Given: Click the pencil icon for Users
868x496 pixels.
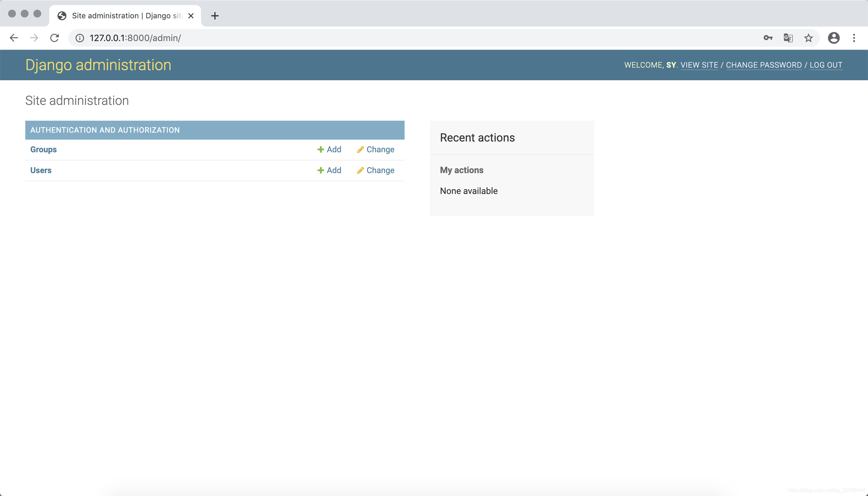Looking at the screenshot, I should pos(360,170).
